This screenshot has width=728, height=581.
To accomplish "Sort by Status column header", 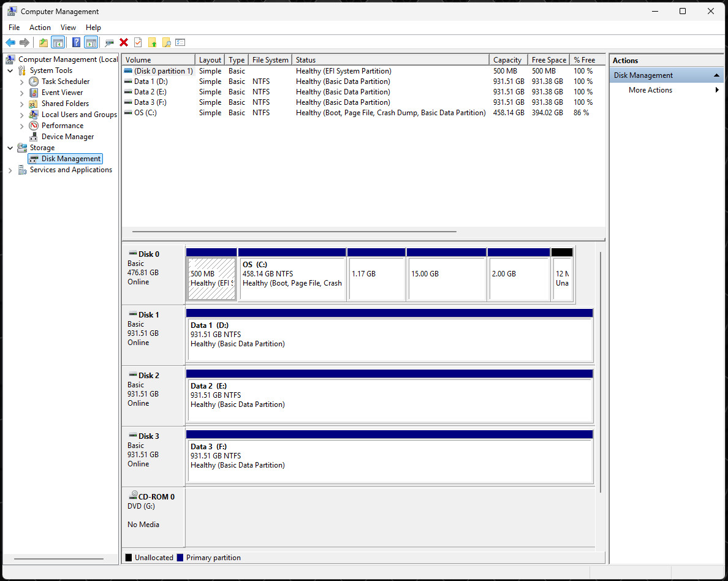I will click(390, 60).
